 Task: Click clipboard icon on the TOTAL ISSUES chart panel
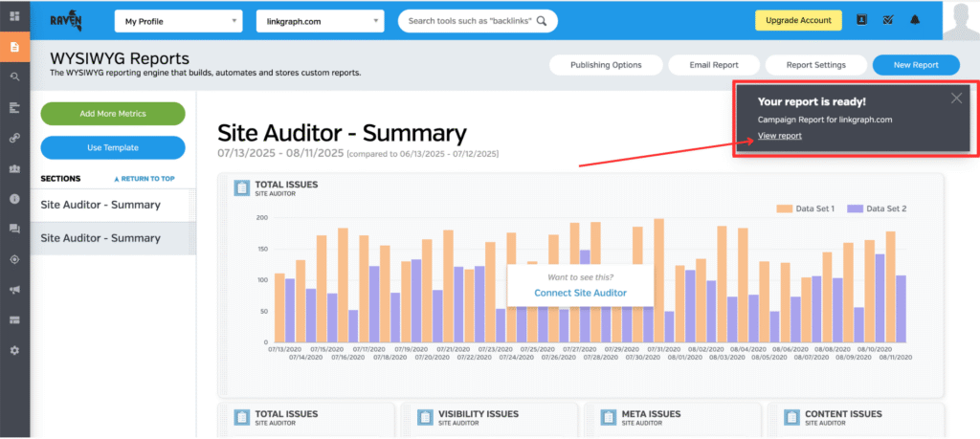(242, 188)
